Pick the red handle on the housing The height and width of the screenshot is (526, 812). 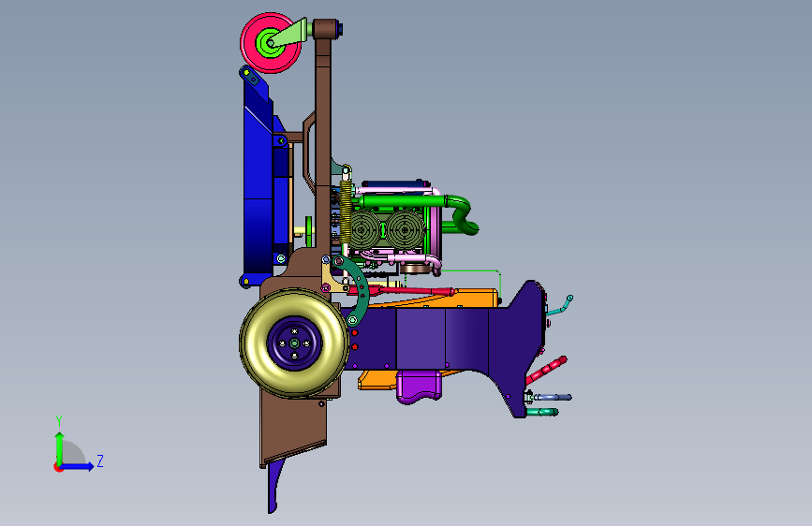546,371
